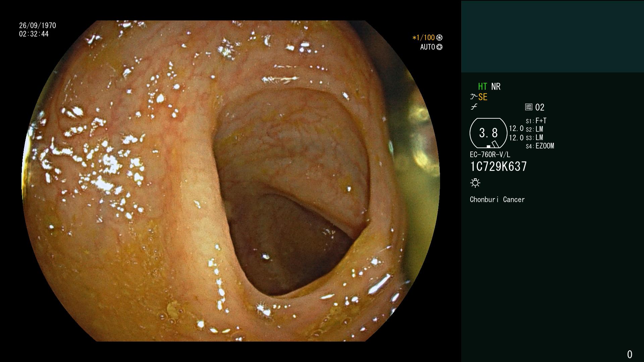Screen dimensions: 644x362
Task: Click the NR noise reduction indicator
Action: point(496,86)
